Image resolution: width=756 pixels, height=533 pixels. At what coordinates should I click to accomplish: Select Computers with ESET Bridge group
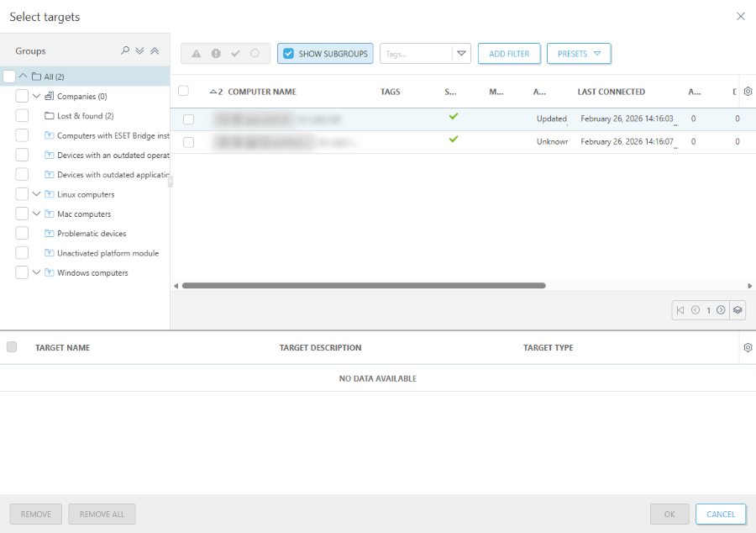click(x=113, y=135)
